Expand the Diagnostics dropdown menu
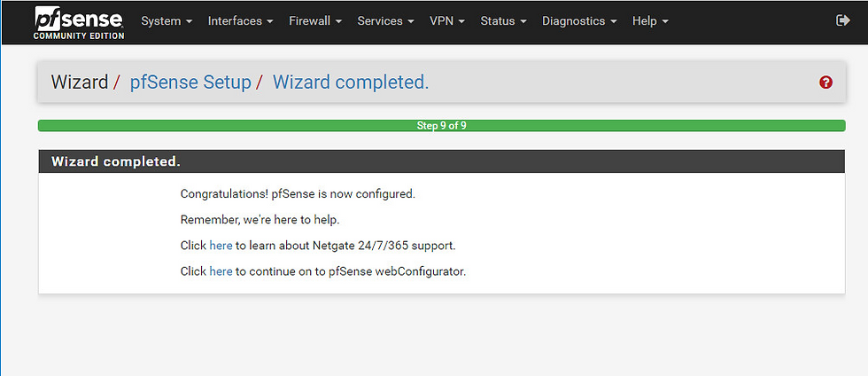The image size is (868, 376). click(x=579, y=21)
